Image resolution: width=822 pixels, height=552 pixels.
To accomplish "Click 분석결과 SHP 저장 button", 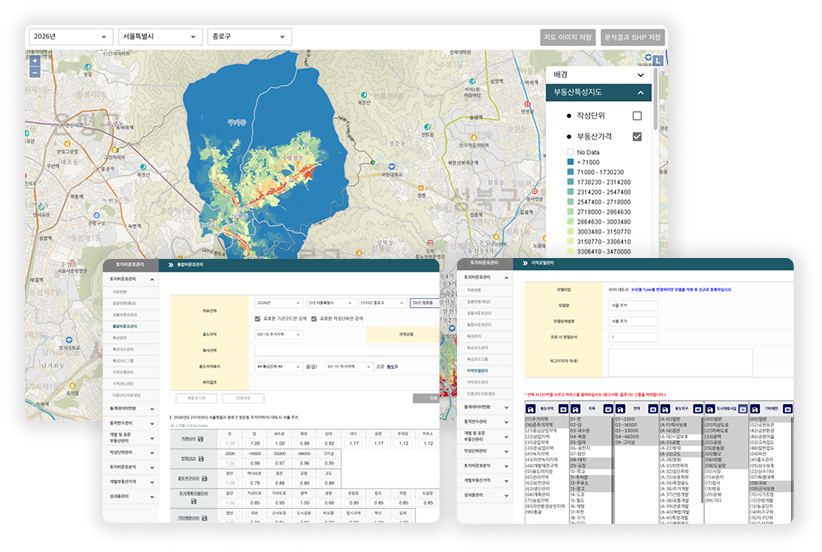I will tap(635, 37).
